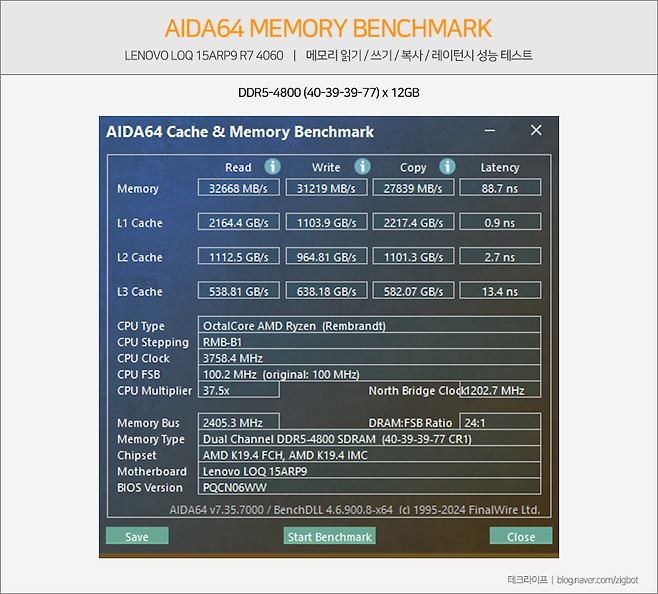This screenshot has height=594, width=658.
Task: Click the L3 Cache Latency value 13.4 ns
Action: point(499,292)
